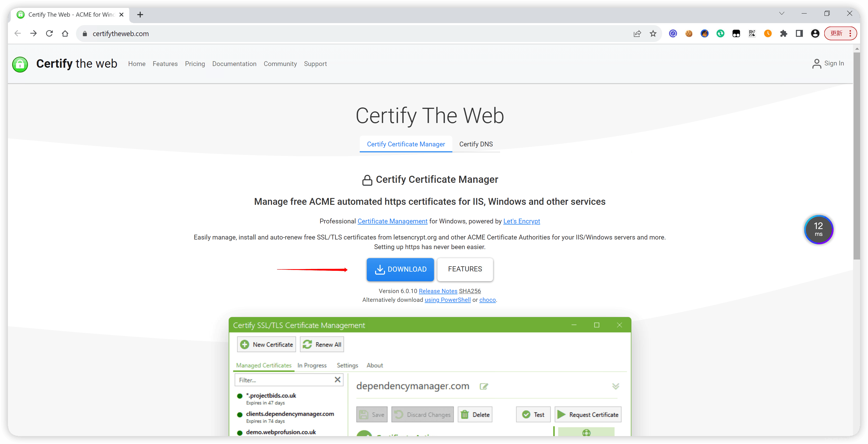Open the orange clock extension icon
The width and height of the screenshot is (868, 444).
pyautogui.click(x=767, y=33)
